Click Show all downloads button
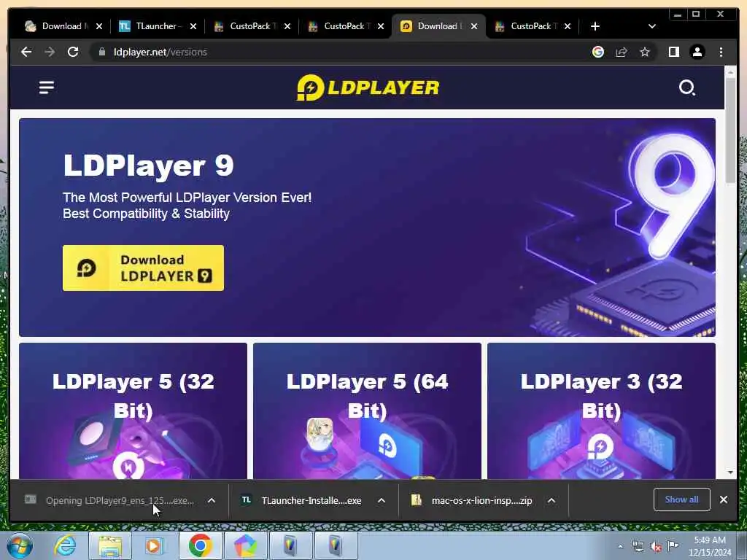This screenshot has width=747, height=560. 682,499
